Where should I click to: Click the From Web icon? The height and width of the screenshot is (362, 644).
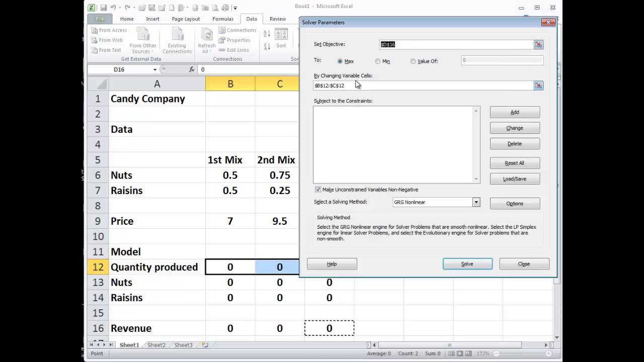[x=95, y=40]
